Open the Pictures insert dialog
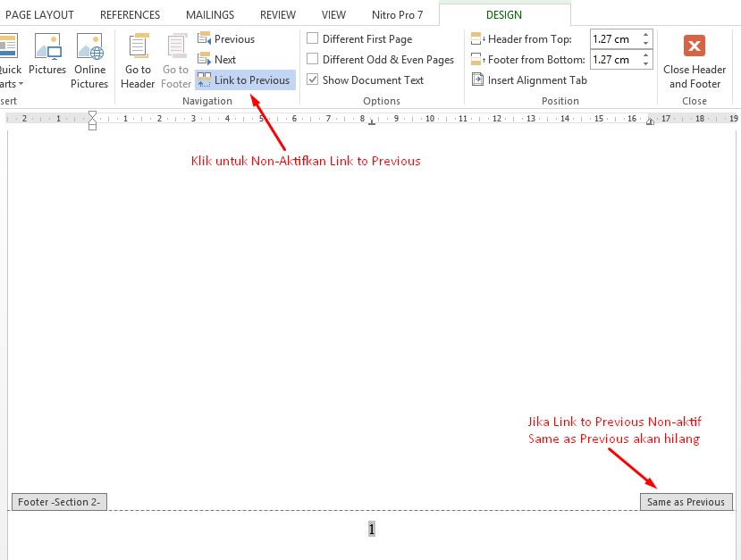The image size is (741, 560). click(x=47, y=54)
